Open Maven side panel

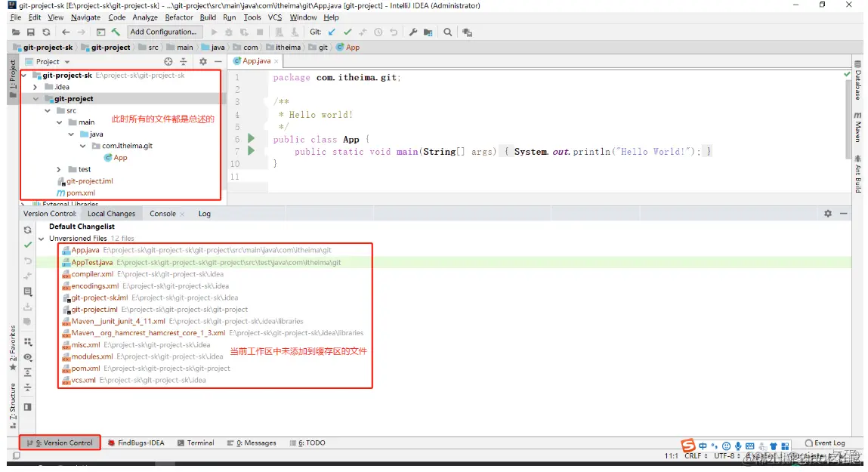[858, 127]
